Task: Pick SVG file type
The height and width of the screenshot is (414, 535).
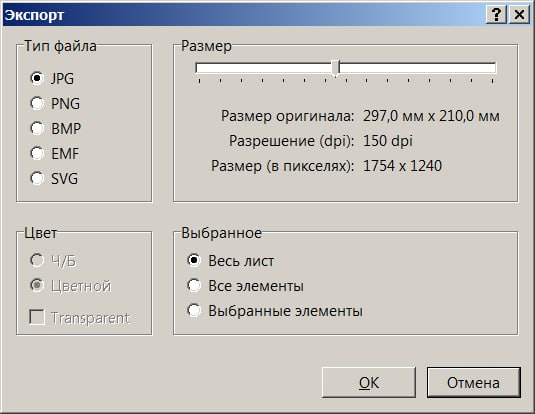Action: point(54,178)
